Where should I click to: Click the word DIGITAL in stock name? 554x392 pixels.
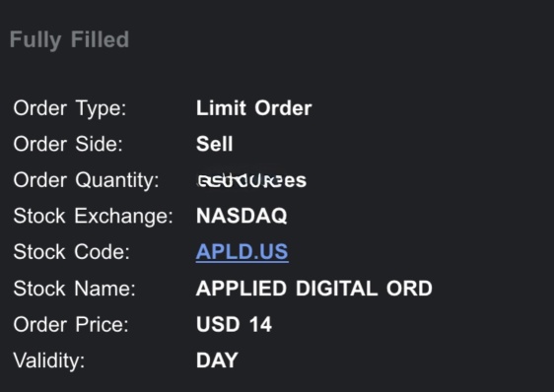337,289
